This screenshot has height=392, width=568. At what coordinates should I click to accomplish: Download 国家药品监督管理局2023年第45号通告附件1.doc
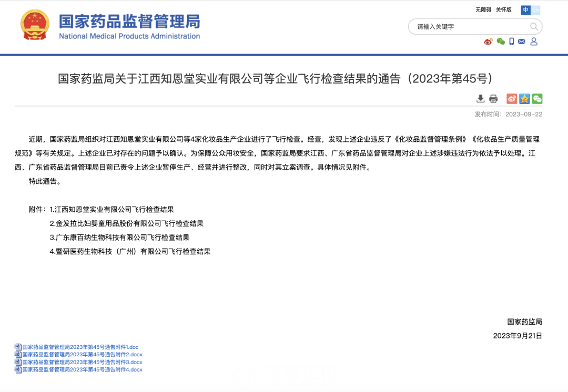point(80,347)
